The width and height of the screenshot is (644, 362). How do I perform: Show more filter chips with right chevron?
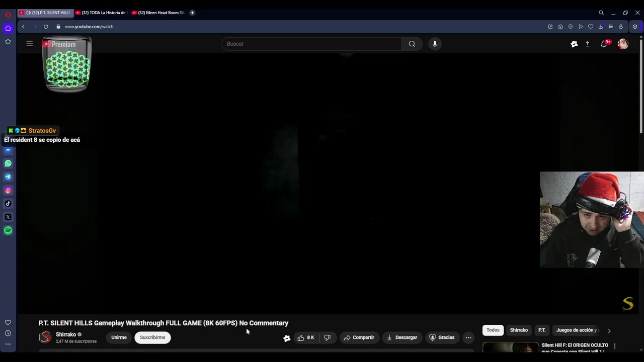[609, 331]
